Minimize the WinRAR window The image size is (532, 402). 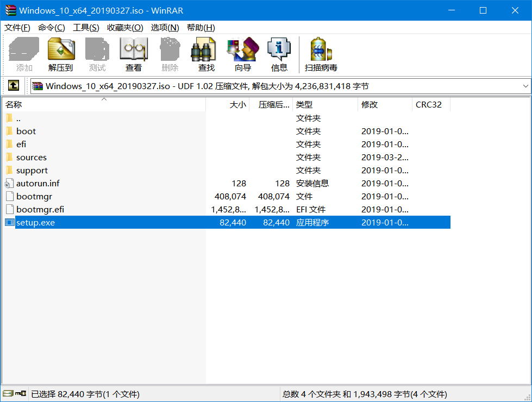[x=451, y=10]
